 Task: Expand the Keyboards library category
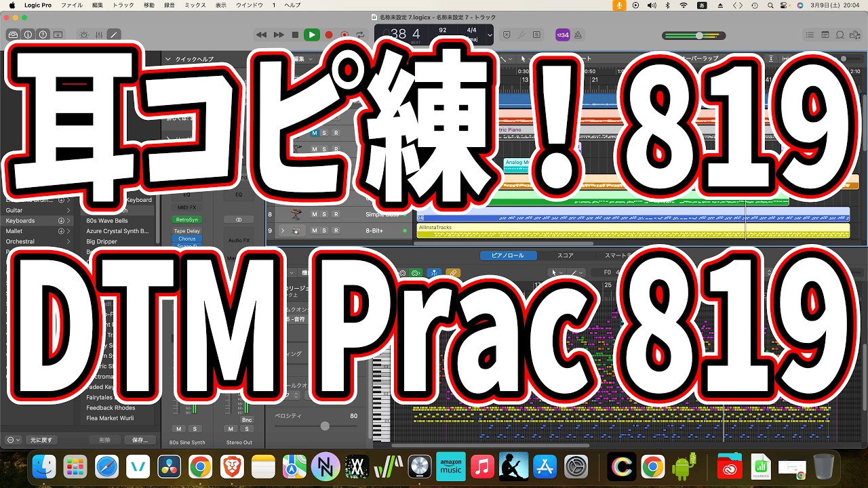point(68,221)
